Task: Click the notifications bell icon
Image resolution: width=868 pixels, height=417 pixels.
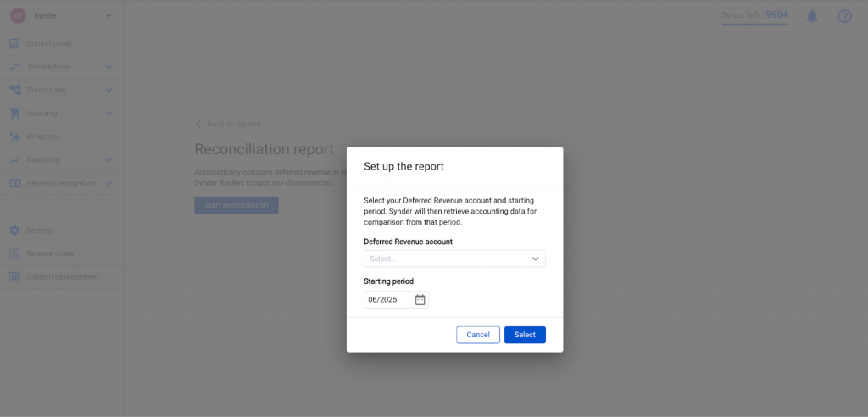Action: pyautogui.click(x=812, y=16)
